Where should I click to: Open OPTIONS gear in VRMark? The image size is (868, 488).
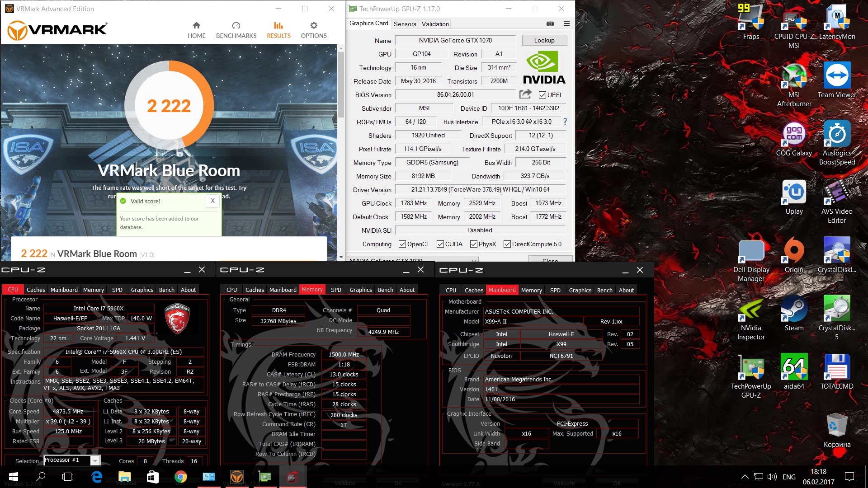point(314,30)
